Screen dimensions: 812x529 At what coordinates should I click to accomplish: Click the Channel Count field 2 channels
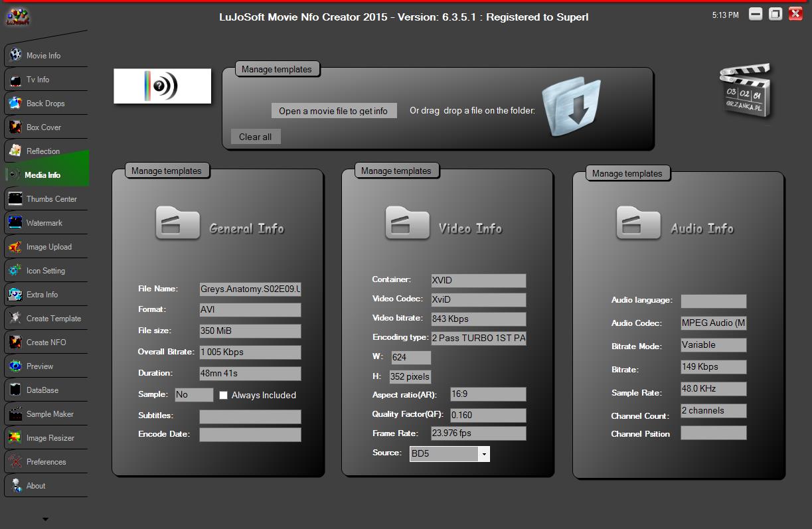(x=714, y=410)
